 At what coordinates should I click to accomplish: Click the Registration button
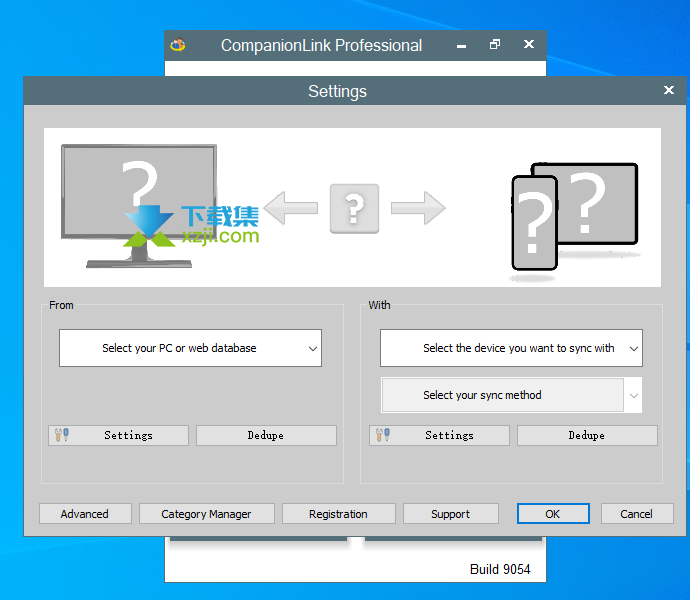click(x=338, y=514)
